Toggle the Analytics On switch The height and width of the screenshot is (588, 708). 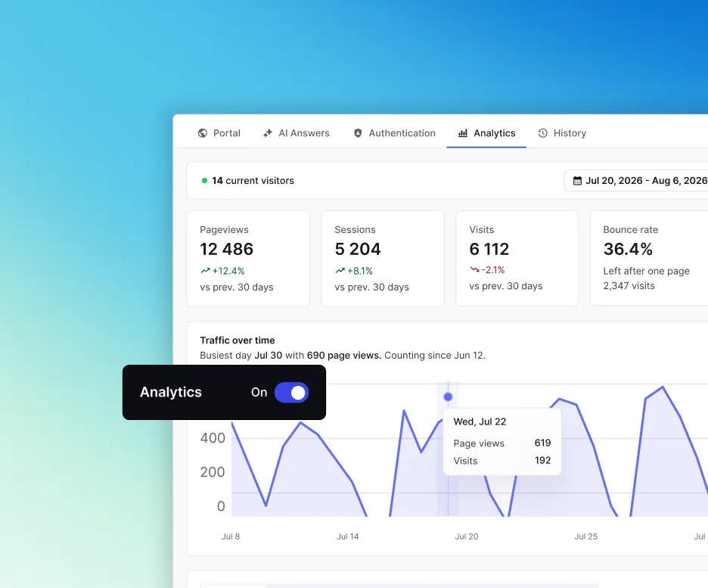click(x=292, y=393)
